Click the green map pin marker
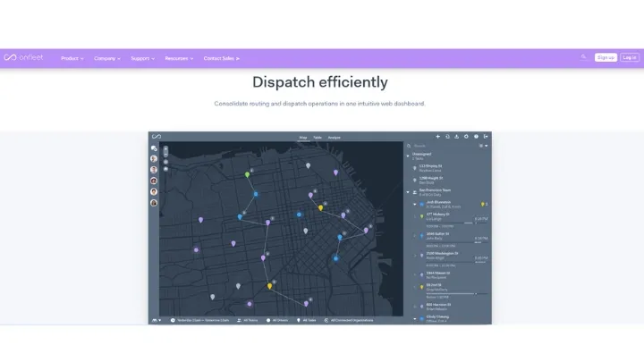The width and height of the screenshot is (644, 362). pyautogui.click(x=248, y=174)
